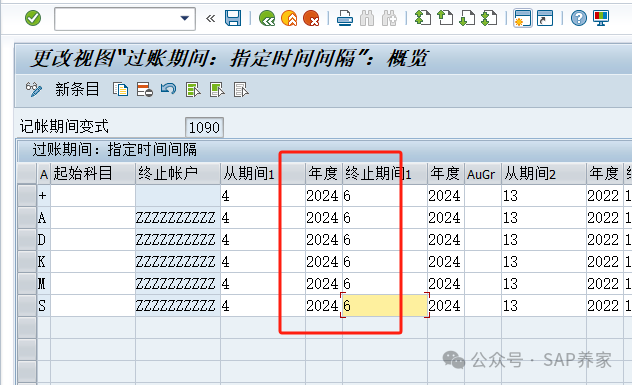Screen dimensions: 632x385
Task: Click 从期间1 value 4 in row D
Action: click(263, 239)
